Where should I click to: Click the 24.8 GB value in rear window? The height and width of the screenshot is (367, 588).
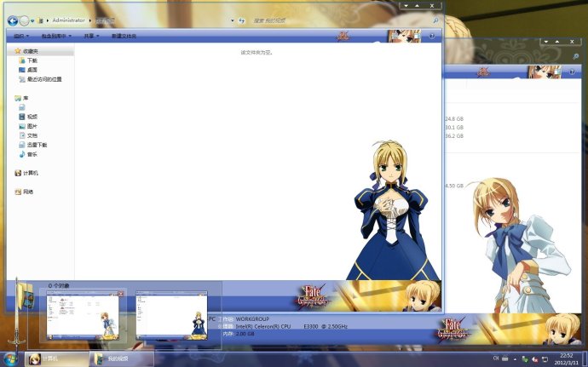click(454, 119)
